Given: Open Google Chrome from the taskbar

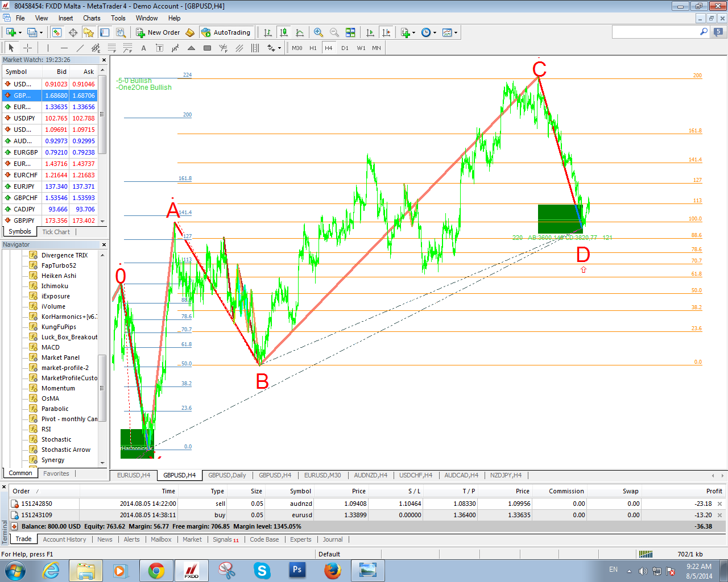Looking at the screenshot, I should [156, 571].
